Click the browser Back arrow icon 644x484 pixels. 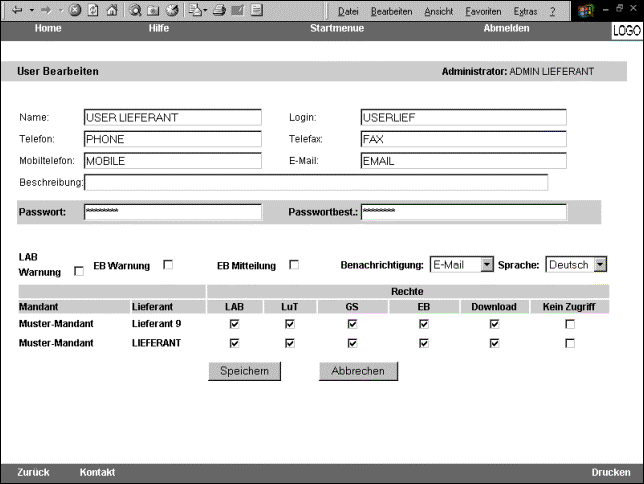(17, 10)
